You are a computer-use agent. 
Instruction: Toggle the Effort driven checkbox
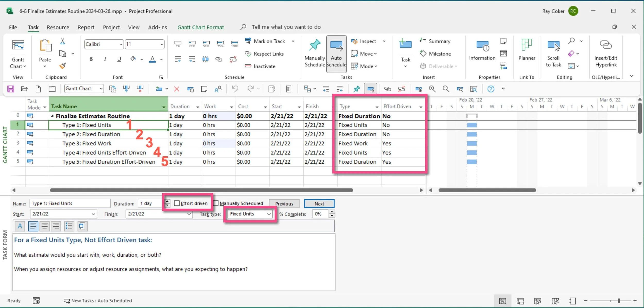pos(177,203)
